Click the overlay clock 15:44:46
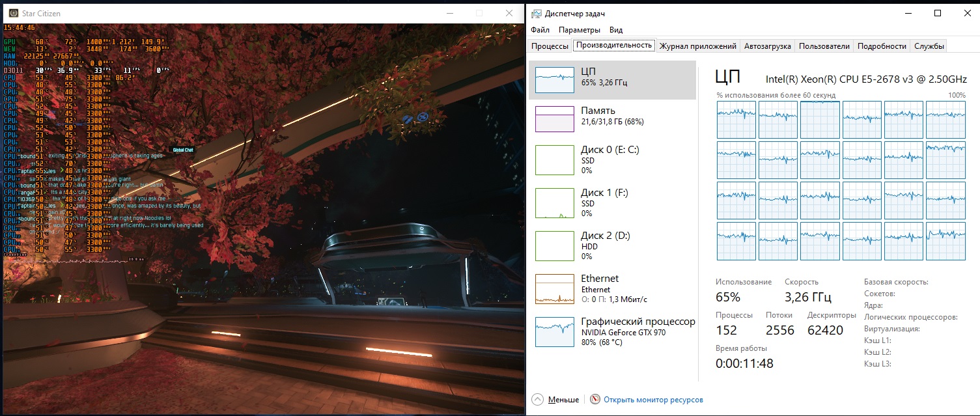 pos(19,28)
